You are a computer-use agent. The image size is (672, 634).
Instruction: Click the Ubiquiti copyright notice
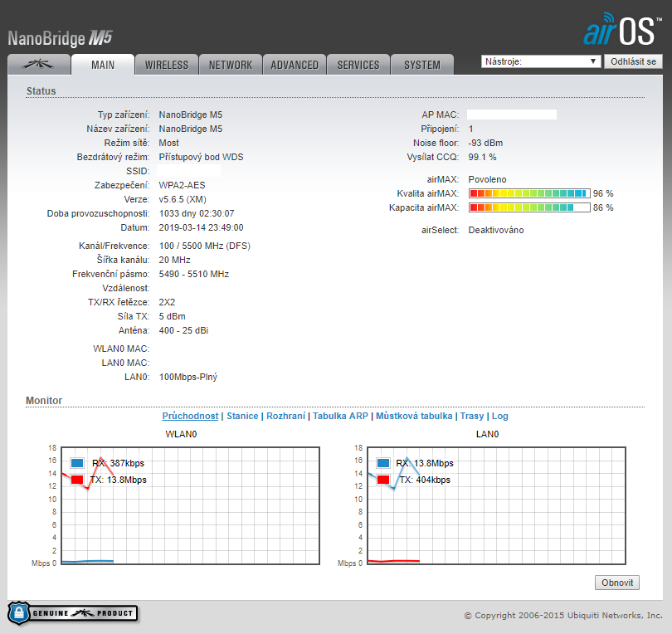click(563, 615)
